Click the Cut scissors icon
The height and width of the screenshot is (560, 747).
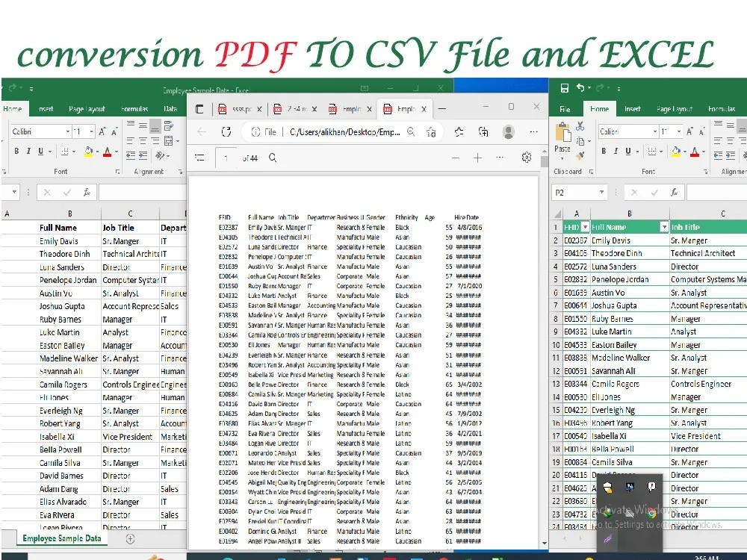pyautogui.click(x=580, y=127)
